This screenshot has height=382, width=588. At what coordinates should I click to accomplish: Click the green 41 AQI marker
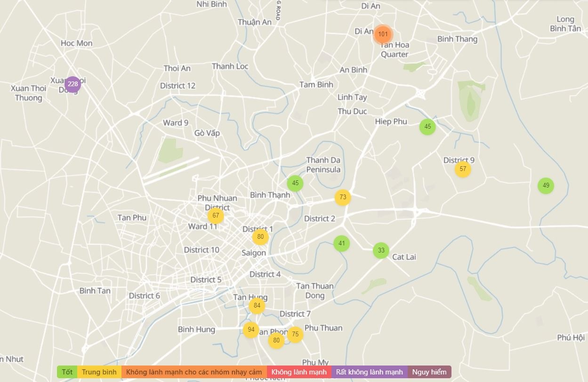(341, 244)
